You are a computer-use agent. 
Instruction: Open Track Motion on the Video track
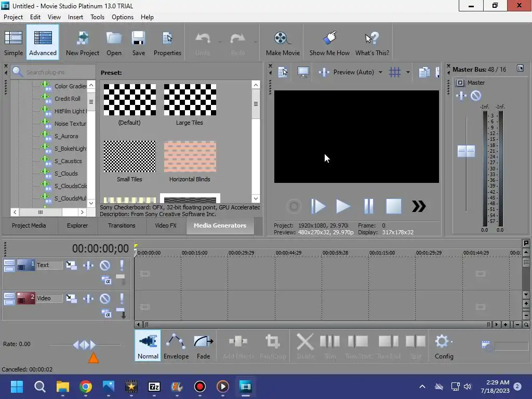click(71, 298)
